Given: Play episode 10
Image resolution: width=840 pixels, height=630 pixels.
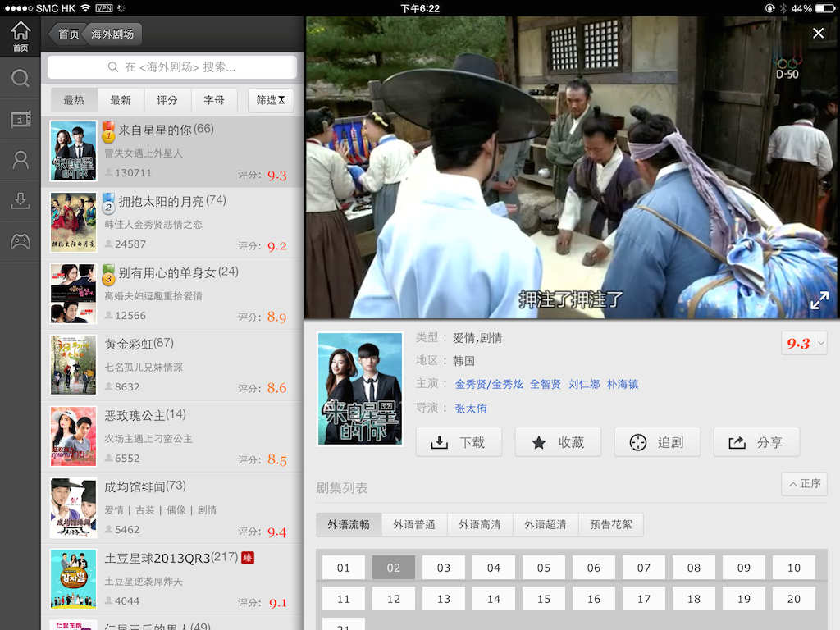Looking at the screenshot, I should click(x=794, y=568).
